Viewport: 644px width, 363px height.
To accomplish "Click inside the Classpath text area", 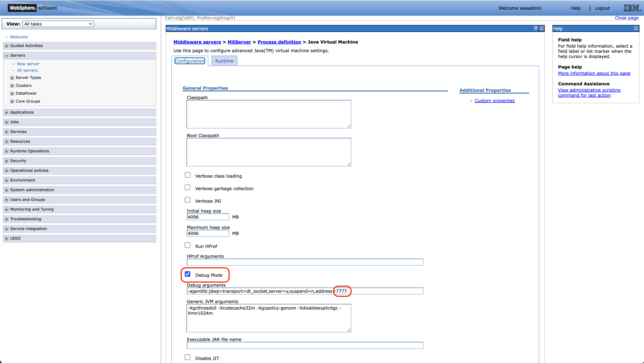I will [x=269, y=114].
